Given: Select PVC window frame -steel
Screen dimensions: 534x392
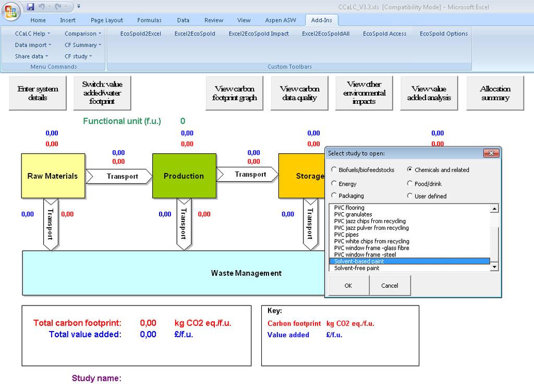Looking at the screenshot, I should [410, 254].
